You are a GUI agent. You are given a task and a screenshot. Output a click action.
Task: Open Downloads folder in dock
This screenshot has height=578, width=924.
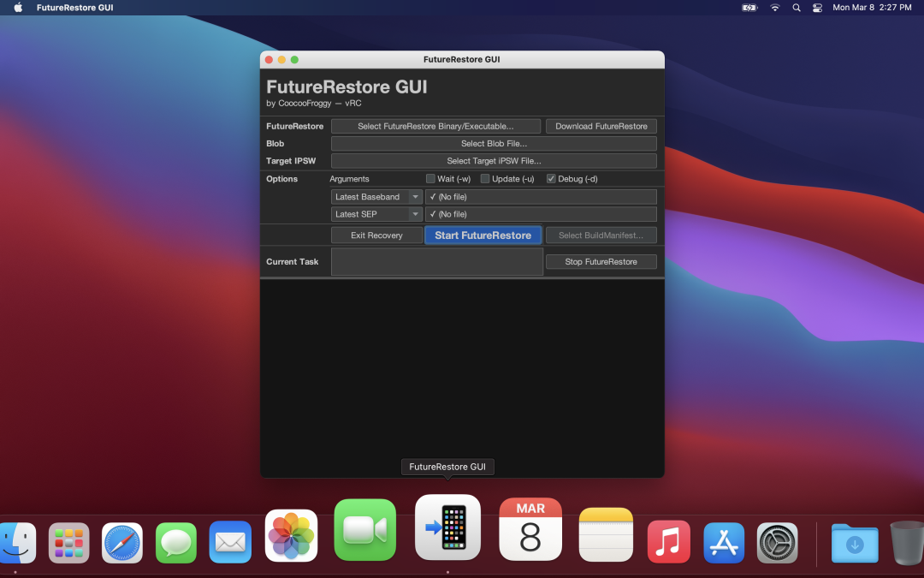click(855, 543)
